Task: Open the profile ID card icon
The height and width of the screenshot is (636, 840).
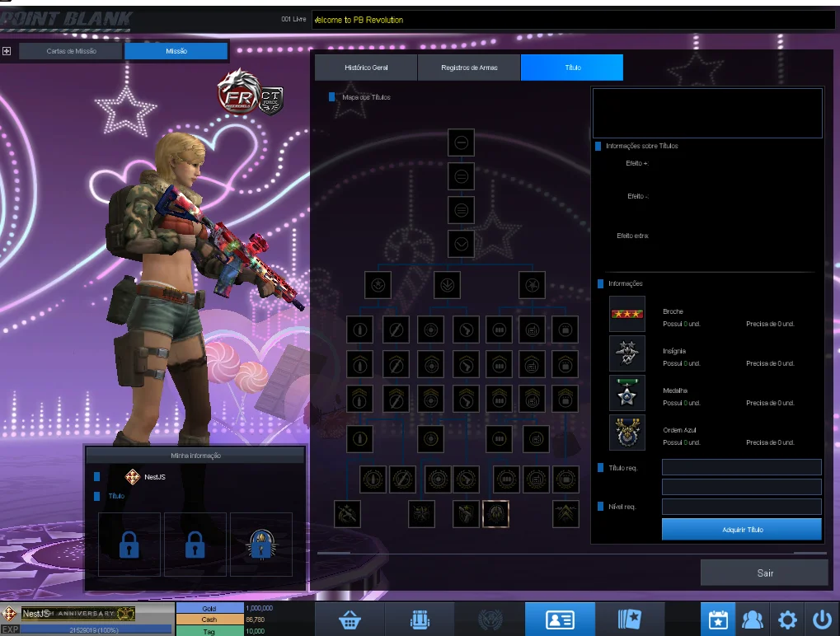Action: pyautogui.click(x=560, y=620)
